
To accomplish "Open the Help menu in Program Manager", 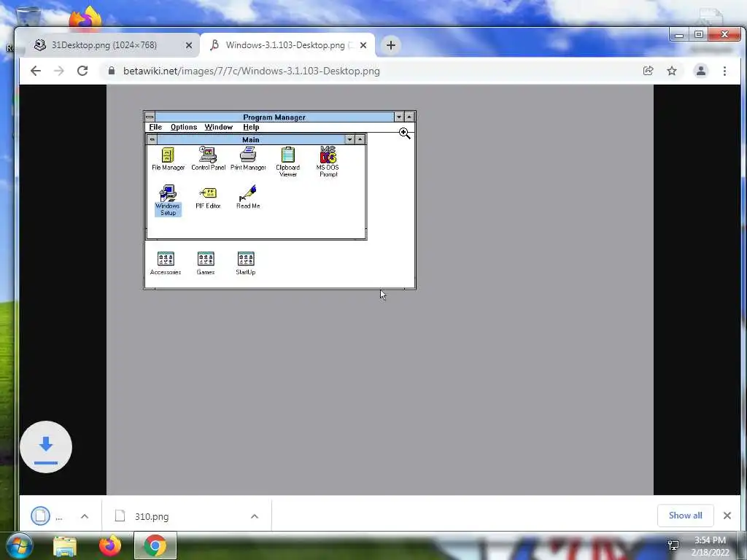I will [x=251, y=127].
